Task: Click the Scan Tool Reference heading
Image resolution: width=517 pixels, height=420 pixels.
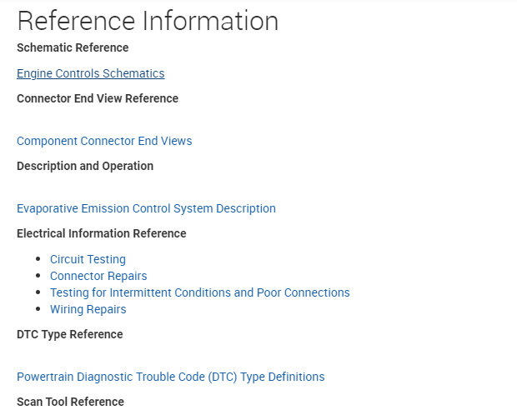Action: (x=70, y=402)
